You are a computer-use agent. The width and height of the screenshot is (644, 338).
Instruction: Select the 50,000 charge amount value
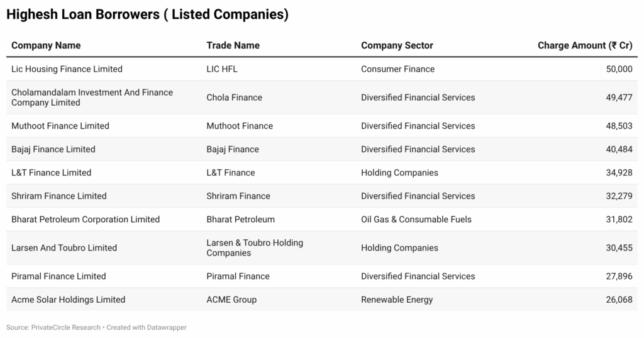coord(619,69)
